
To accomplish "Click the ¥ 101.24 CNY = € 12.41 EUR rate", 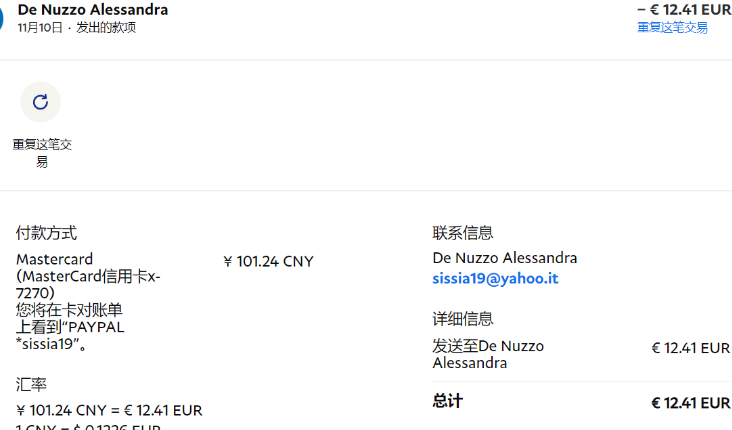I will point(109,410).
